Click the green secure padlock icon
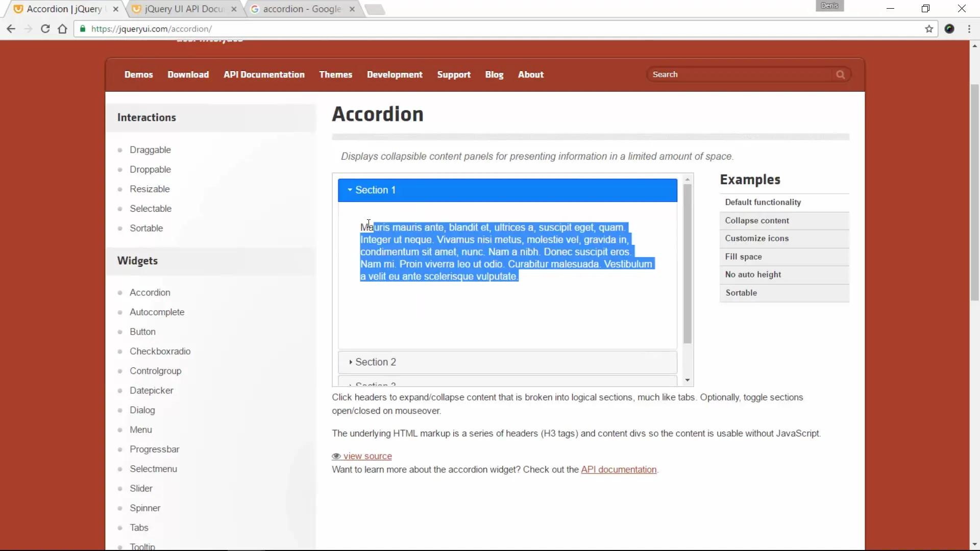980x551 pixels. pos(83,29)
